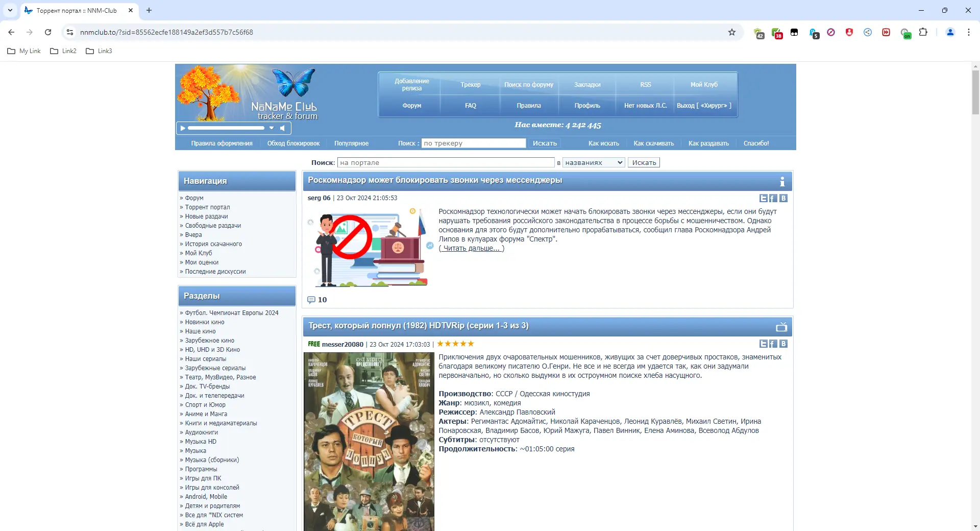Open the info icon on the Роскомнадзор post

(782, 181)
